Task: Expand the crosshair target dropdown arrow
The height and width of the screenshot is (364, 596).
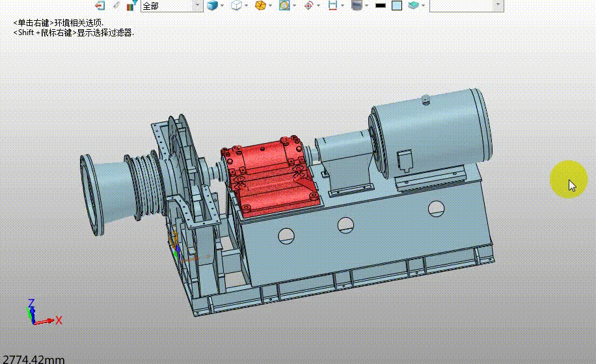Action: (x=319, y=5)
